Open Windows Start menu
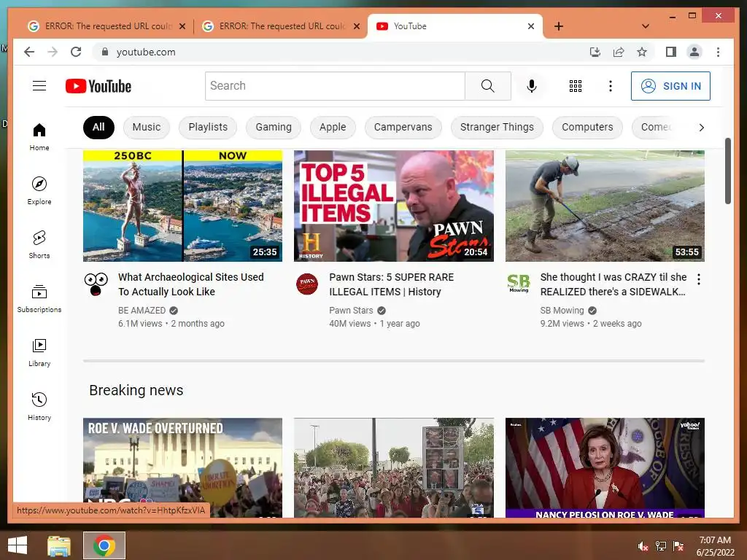This screenshot has width=747, height=560. 18,545
